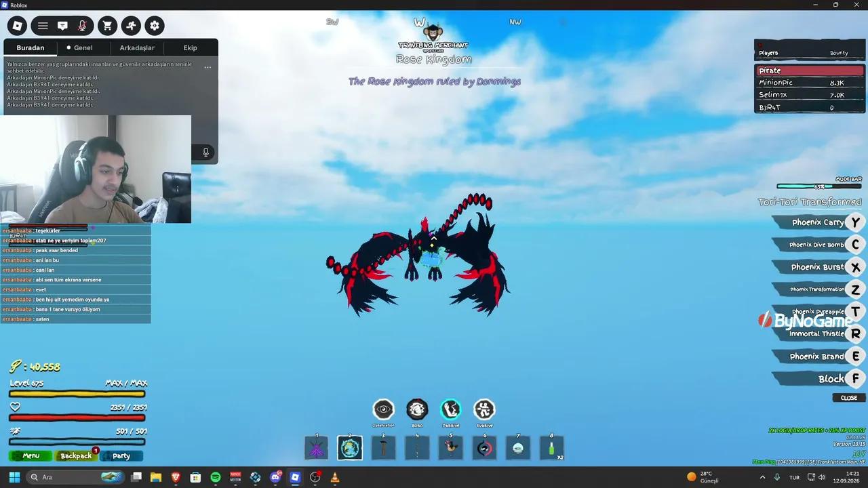868x488 pixels.
Task: Use the Immortal Thistle move
Action: click(x=817, y=333)
